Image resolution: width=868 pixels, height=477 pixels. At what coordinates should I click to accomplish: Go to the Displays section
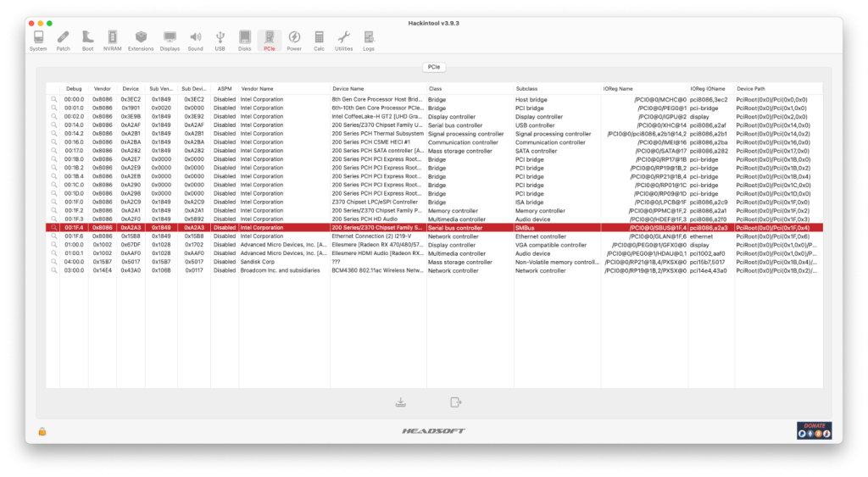pyautogui.click(x=170, y=40)
